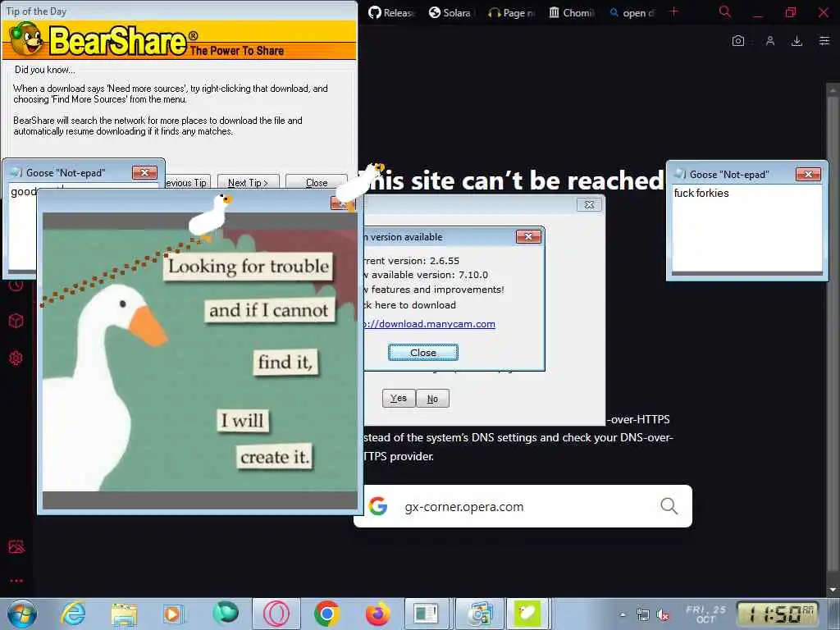Open Windows Media Player taskbar icon
The height and width of the screenshot is (630, 840).
click(x=172, y=614)
